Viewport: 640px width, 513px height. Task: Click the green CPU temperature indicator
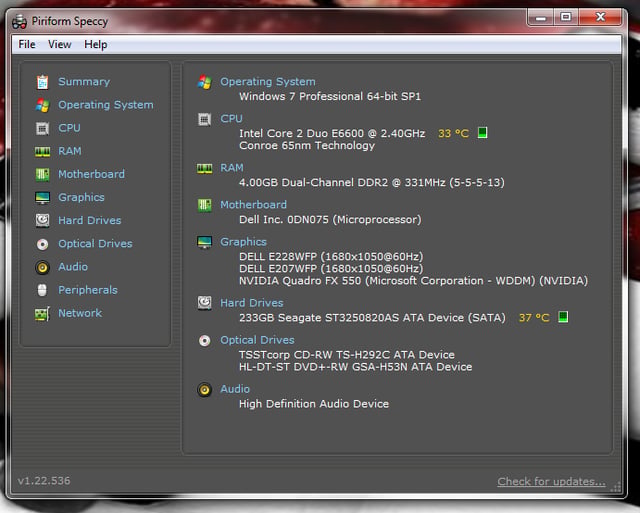(482, 133)
